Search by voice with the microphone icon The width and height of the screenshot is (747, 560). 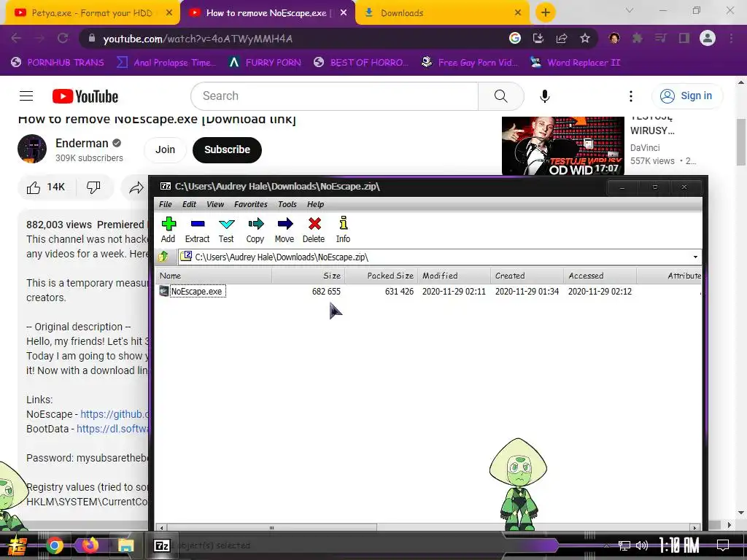[x=544, y=96]
